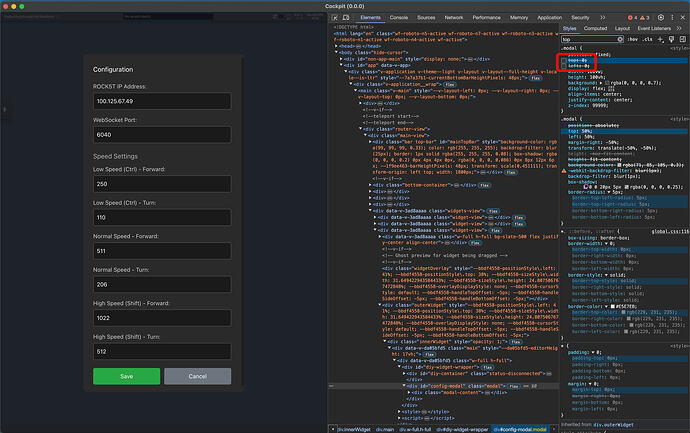Collapse the margin shorthand
The image size is (690, 433).
[x=591, y=384]
